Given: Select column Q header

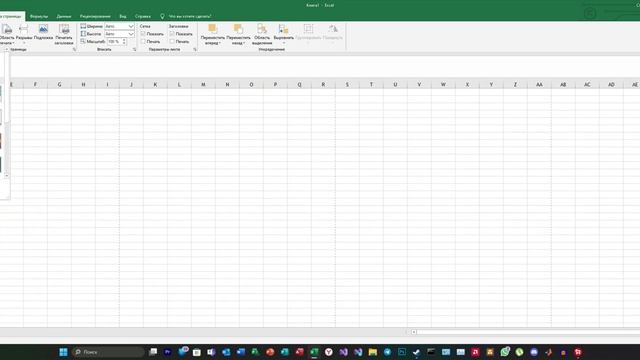Looking at the screenshot, I should point(299,84).
